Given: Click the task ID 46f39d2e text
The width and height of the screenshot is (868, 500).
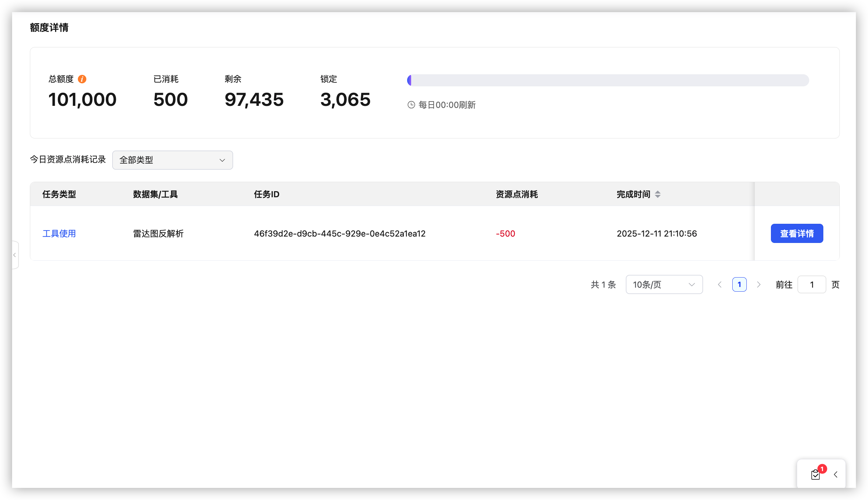Looking at the screenshot, I should (x=340, y=234).
